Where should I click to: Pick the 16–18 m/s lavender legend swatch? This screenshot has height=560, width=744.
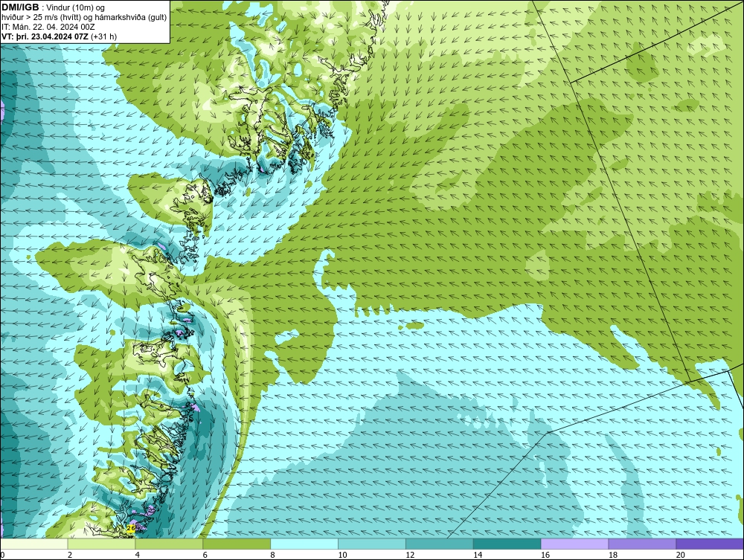[x=574, y=544]
